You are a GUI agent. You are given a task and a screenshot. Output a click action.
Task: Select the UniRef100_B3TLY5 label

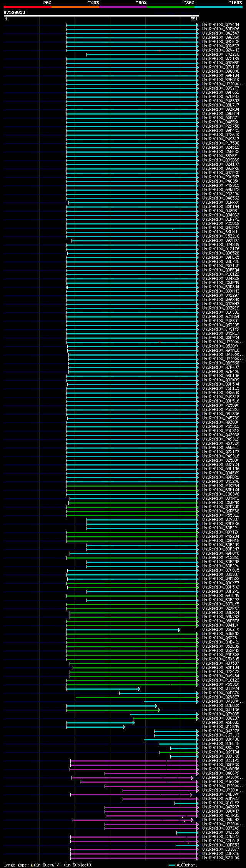point(221,604)
